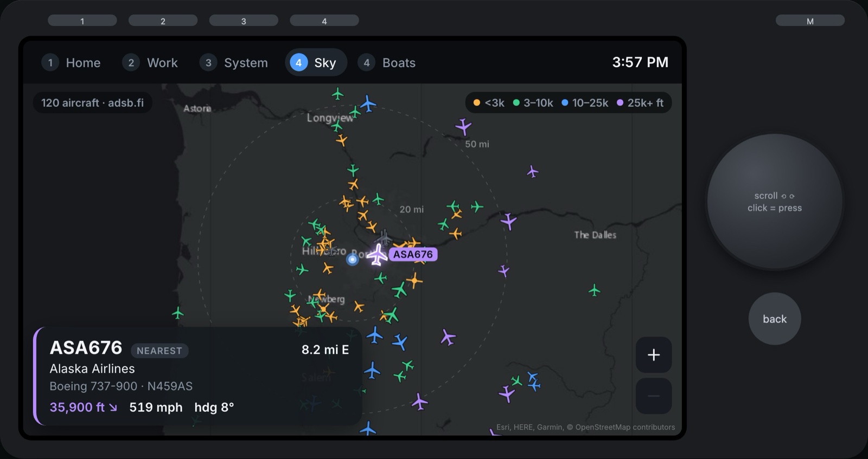
Task: Select purple aircraft on river east of Portland
Action: click(x=508, y=221)
